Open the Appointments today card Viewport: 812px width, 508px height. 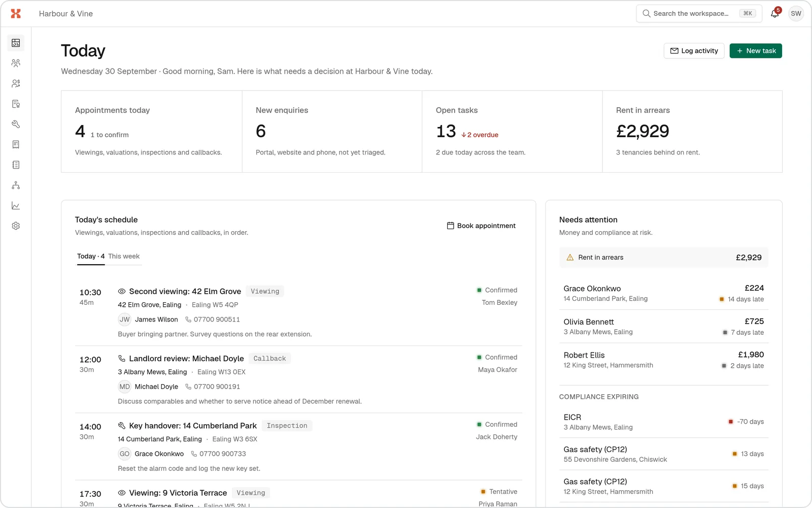point(152,132)
